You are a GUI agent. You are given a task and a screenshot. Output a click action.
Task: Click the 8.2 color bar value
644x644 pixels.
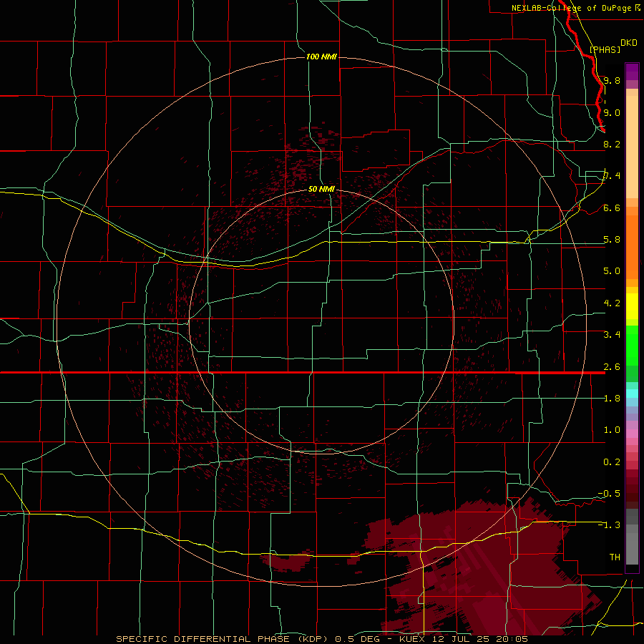[x=612, y=144]
